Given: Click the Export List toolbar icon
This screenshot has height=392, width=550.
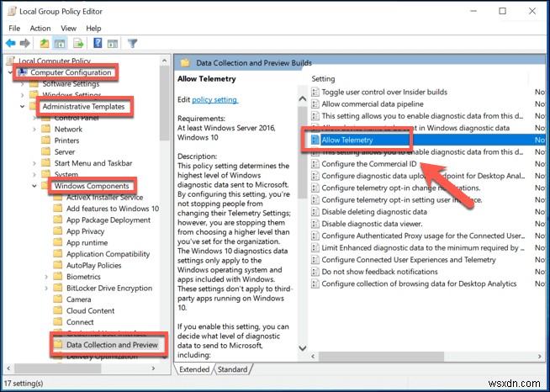Looking at the screenshot, I should [x=78, y=44].
